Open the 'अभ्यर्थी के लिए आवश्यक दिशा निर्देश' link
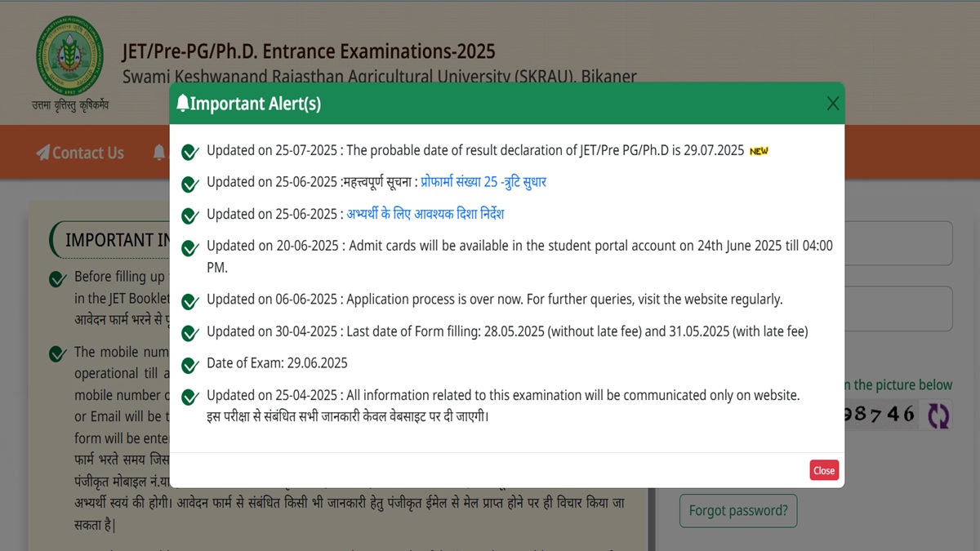The image size is (980, 551). pyautogui.click(x=425, y=214)
